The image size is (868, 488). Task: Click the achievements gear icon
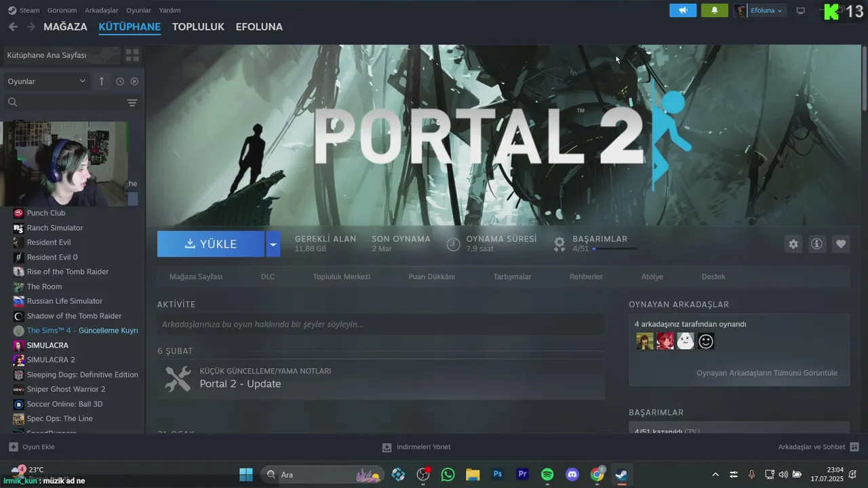coord(559,244)
